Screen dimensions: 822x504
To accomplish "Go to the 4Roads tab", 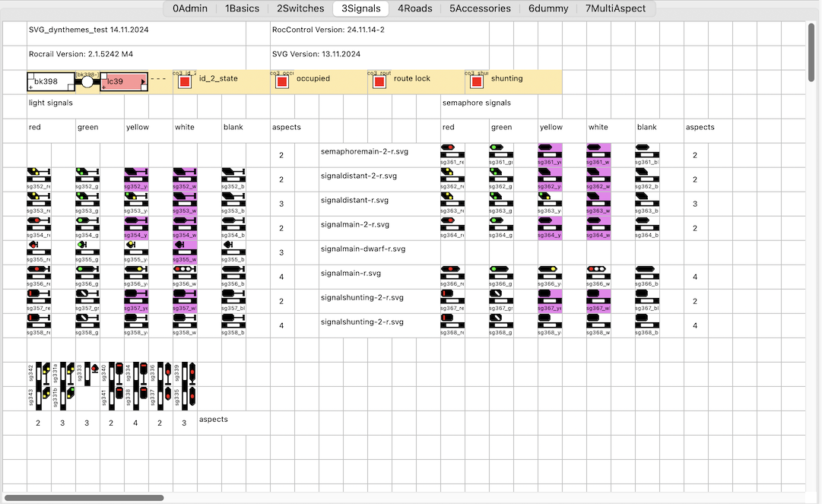I will [414, 8].
